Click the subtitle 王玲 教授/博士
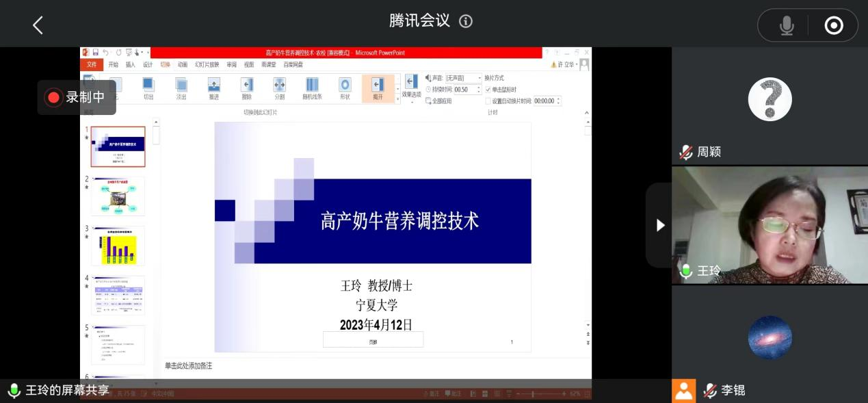Image resolution: width=868 pixels, height=403 pixels. point(376,286)
